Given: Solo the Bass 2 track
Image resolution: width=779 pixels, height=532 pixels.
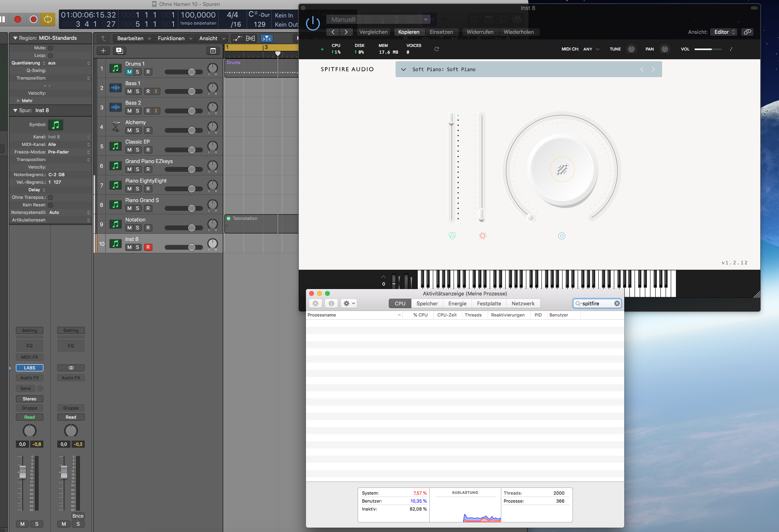Looking at the screenshot, I should [138, 111].
